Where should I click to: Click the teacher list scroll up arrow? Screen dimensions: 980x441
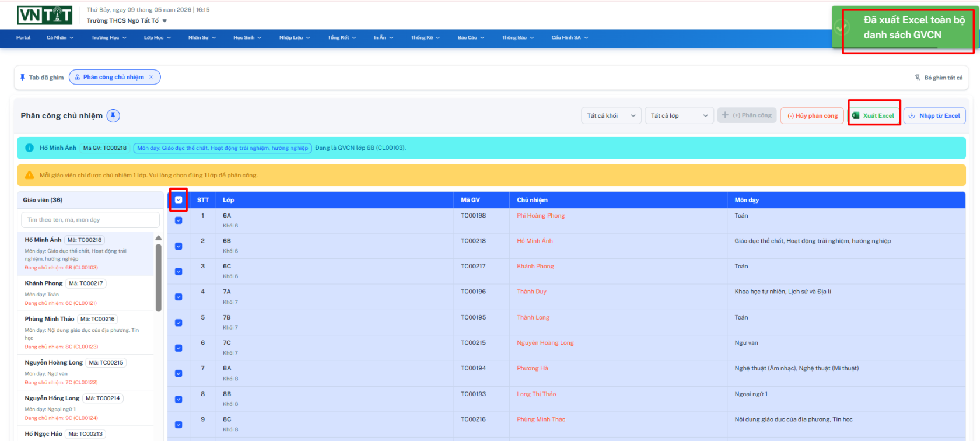(158, 238)
